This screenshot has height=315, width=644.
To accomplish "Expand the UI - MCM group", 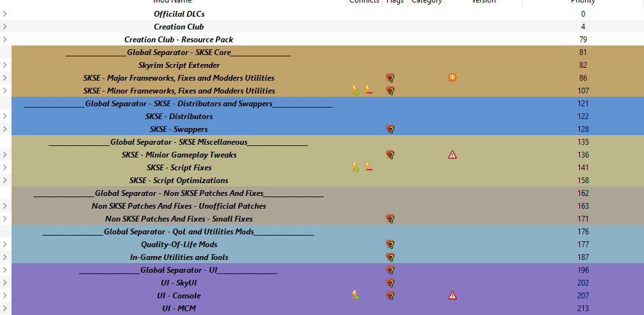I will (x=4, y=309).
